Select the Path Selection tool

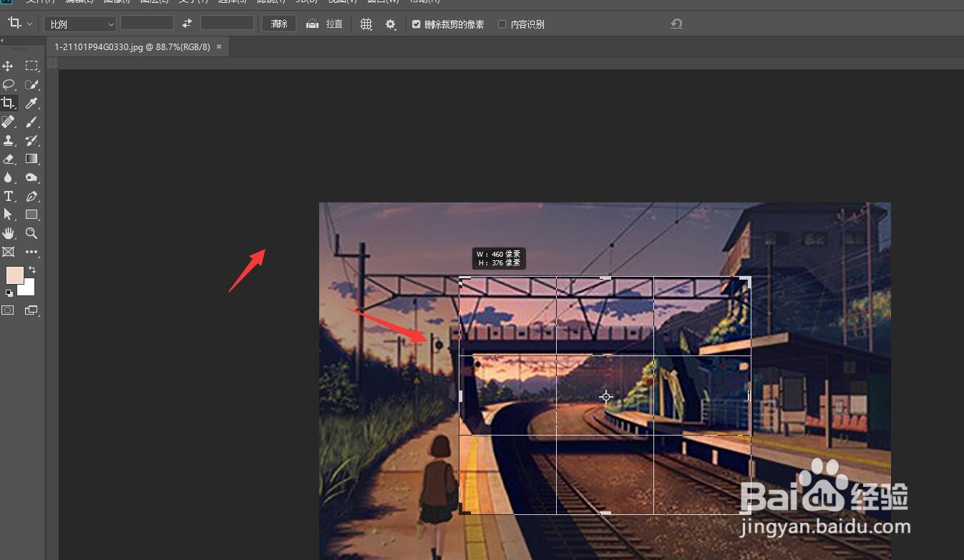8,215
